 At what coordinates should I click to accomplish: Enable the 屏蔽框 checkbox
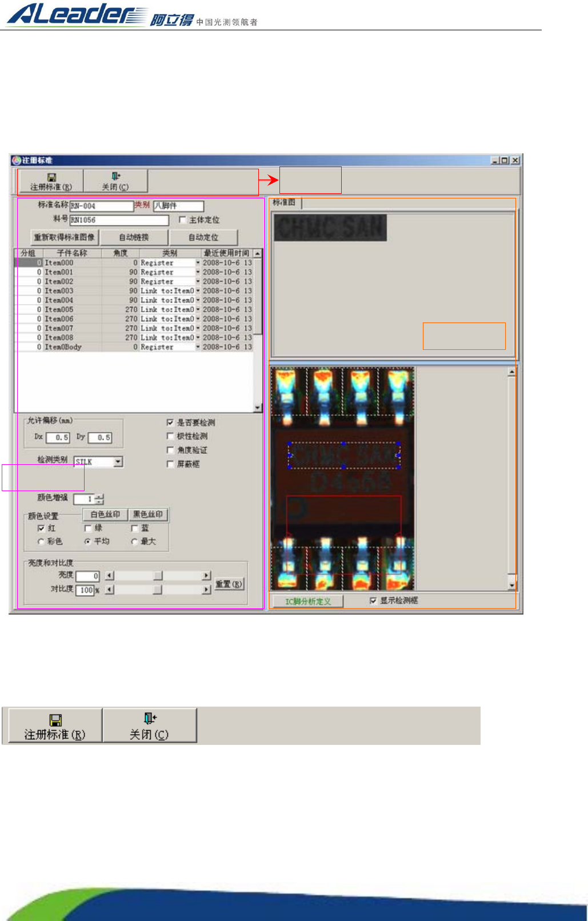click(x=170, y=464)
